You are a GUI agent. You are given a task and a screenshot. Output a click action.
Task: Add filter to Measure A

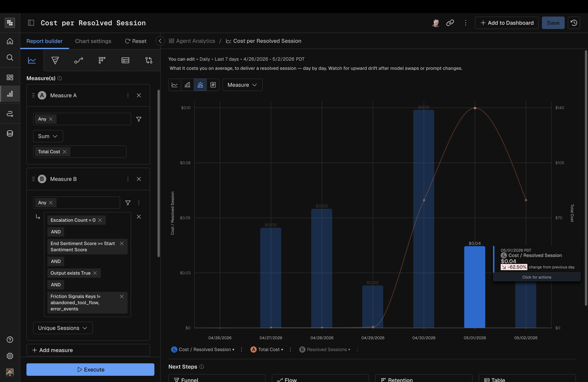pos(139,119)
